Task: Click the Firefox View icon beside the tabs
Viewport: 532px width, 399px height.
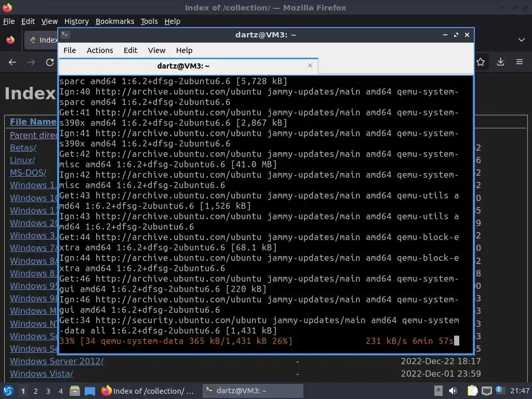Action: point(10,40)
